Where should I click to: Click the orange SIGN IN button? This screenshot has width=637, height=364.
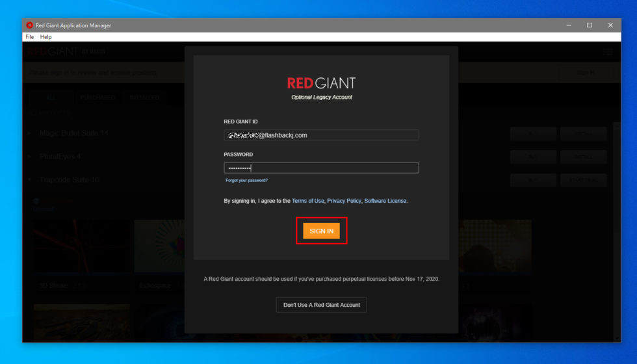pyautogui.click(x=321, y=231)
